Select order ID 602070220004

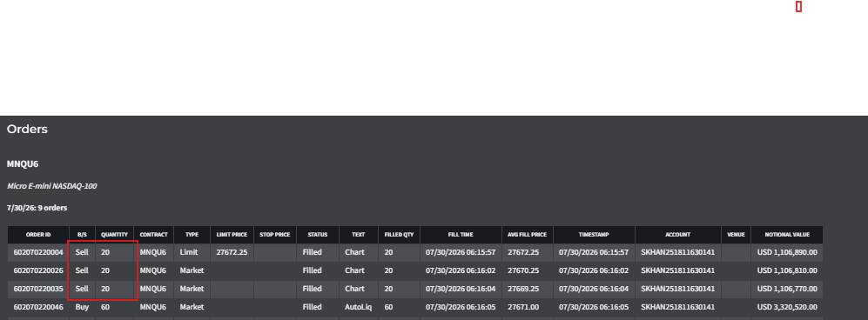(38, 252)
